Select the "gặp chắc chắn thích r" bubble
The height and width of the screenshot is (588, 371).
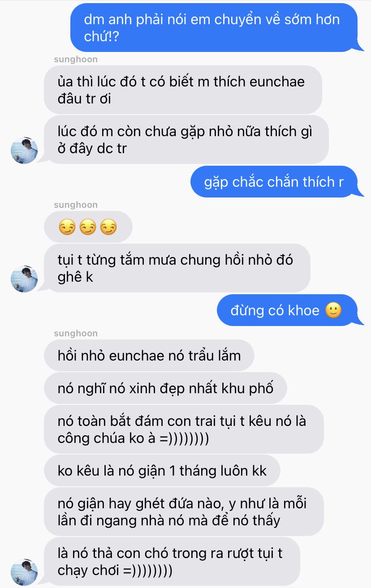point(274,182)
